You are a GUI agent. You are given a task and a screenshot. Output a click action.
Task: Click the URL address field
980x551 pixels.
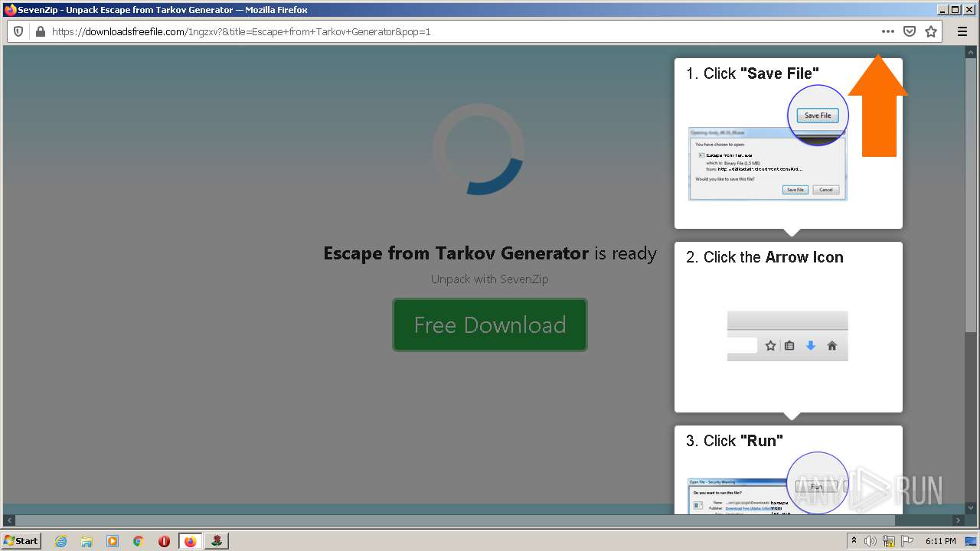point(459,31)
